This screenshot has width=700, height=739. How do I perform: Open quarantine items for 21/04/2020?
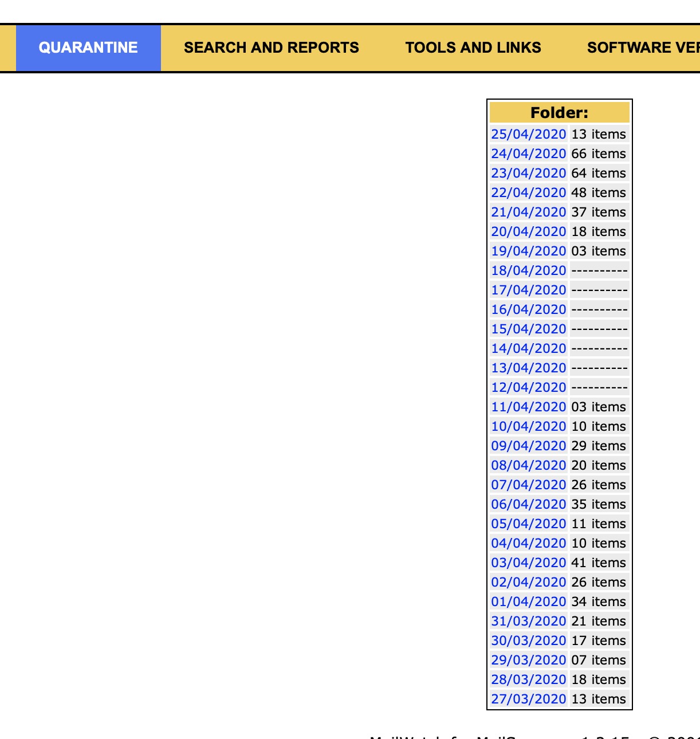tap(529, 211)
